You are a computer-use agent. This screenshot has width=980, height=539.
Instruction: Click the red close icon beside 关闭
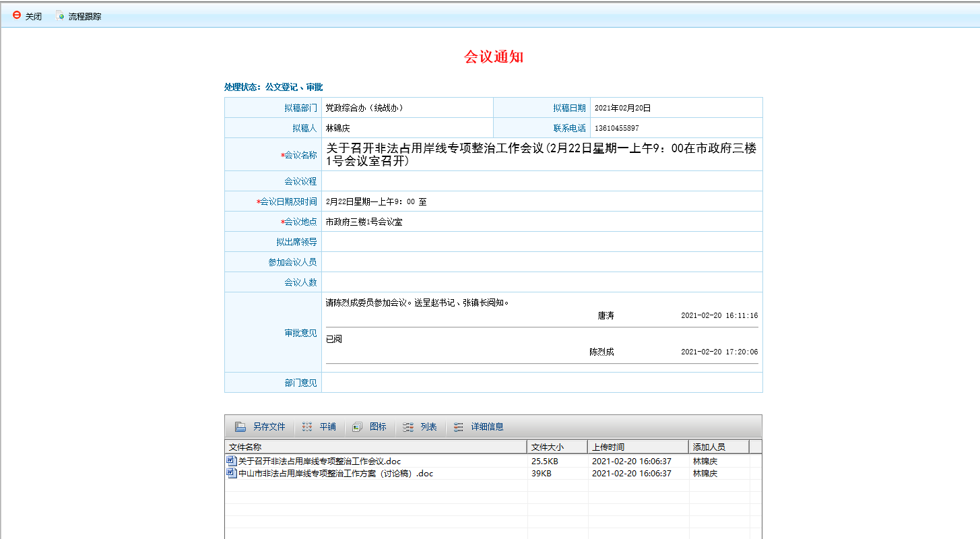(x=17, y=15)
